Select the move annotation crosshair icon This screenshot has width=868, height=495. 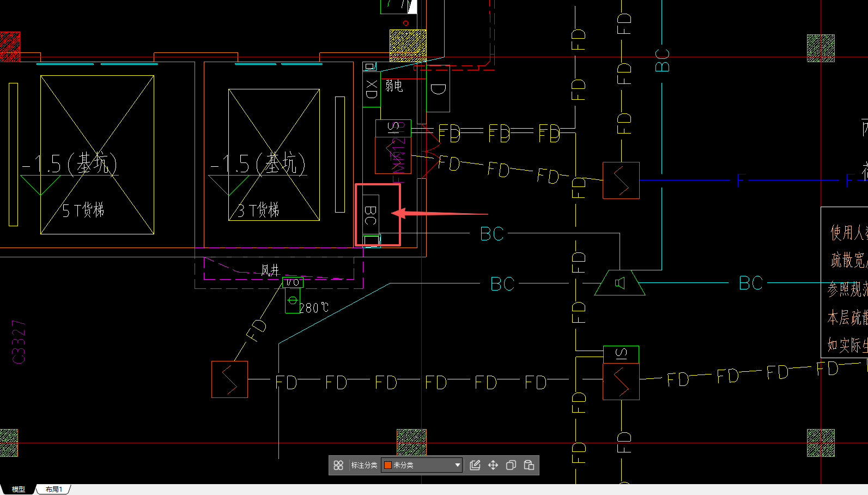(493, 465)
